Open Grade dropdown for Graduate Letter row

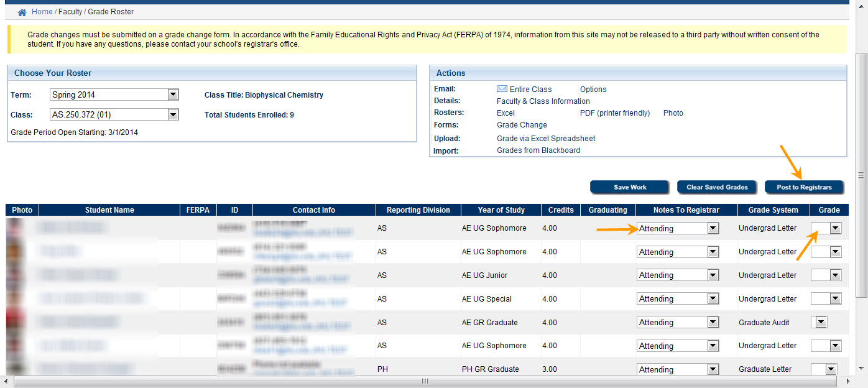824,369
